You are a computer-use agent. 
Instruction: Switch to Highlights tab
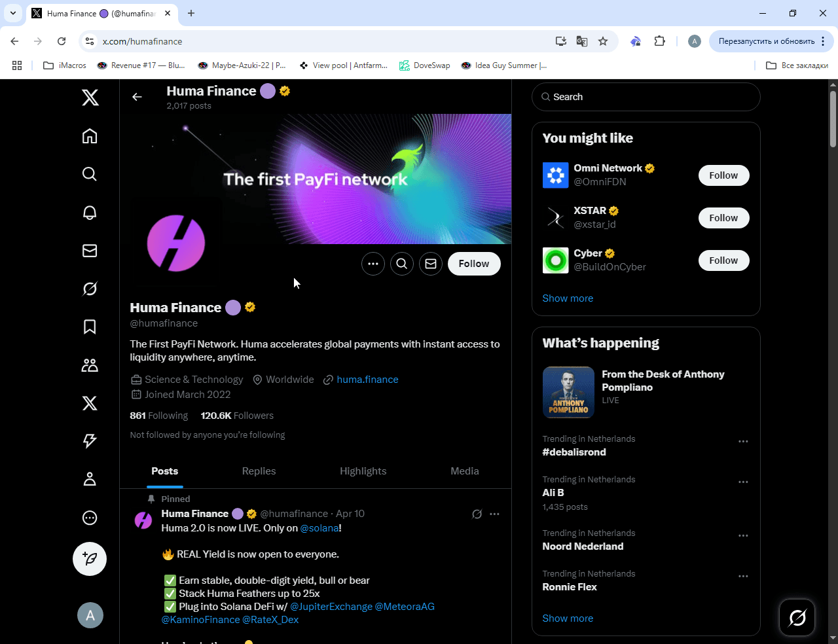(x=363, y=471)
